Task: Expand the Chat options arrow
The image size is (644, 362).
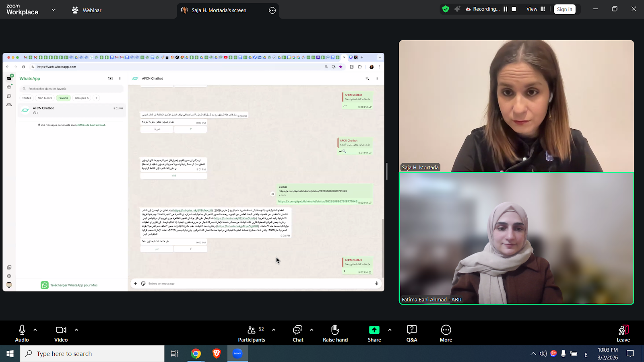Action: click(312, 330)
